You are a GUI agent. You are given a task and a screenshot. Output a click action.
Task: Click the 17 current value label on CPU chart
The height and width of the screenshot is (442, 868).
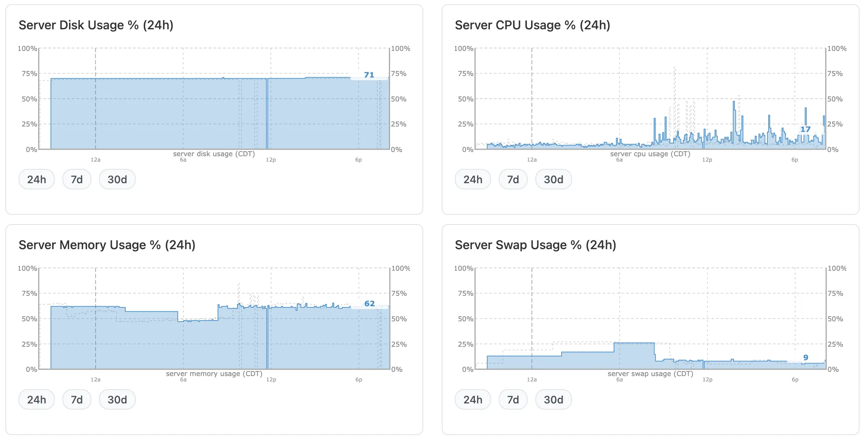click(x=806, y=129)
